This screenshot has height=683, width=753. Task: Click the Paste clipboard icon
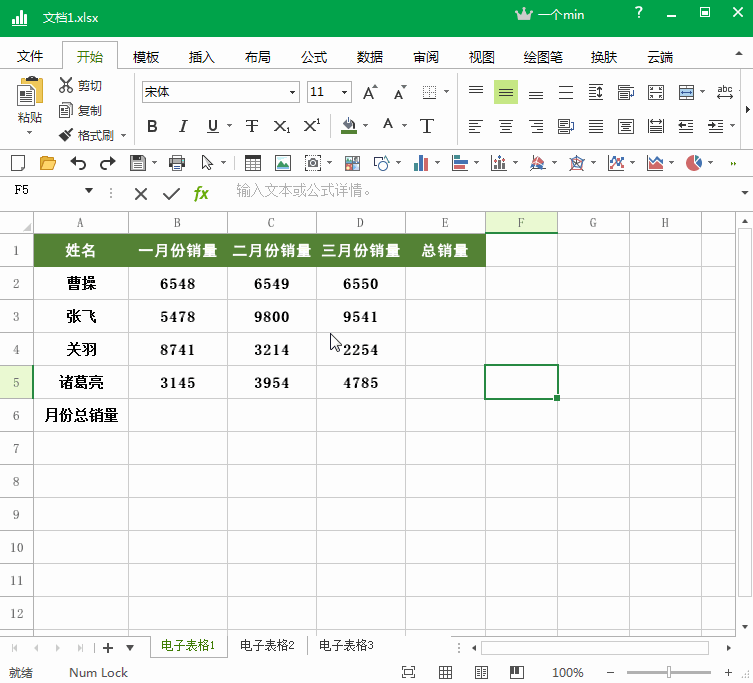(30, 91)
